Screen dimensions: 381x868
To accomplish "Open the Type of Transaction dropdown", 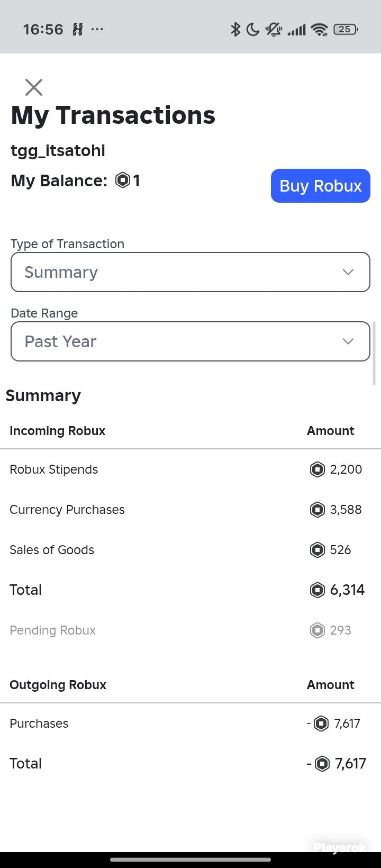I will [x=190, y=272].
